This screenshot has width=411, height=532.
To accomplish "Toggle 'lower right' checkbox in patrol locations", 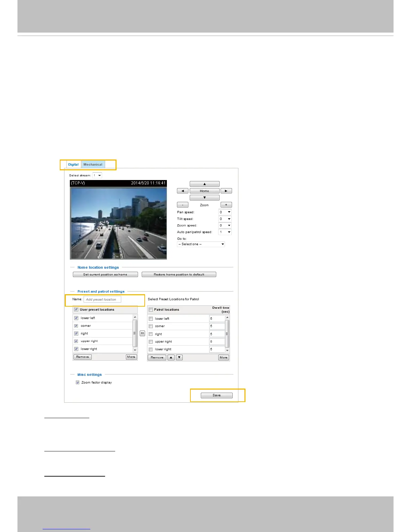I will [151, 349].
